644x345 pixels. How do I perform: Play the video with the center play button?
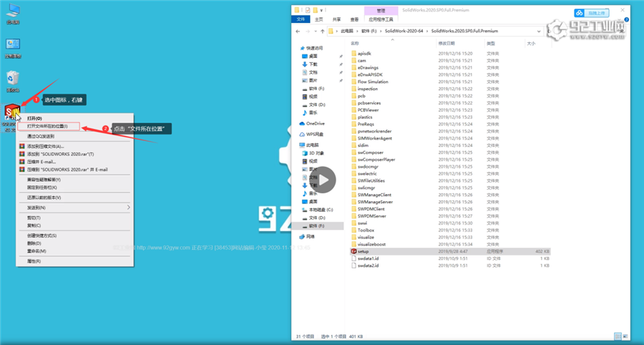click(323, 180)
